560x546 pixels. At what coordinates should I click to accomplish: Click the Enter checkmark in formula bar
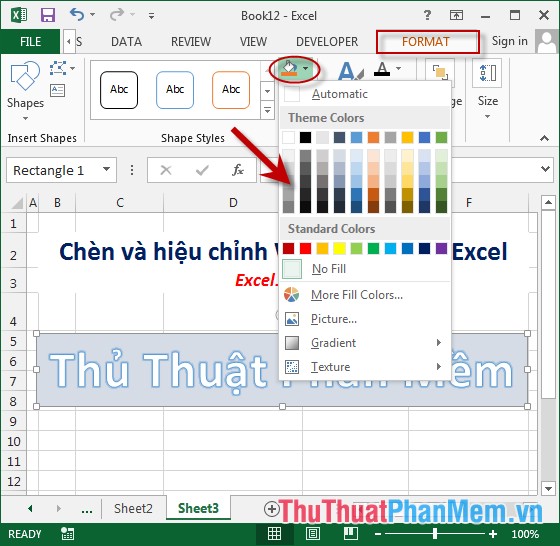pos(202,170)
